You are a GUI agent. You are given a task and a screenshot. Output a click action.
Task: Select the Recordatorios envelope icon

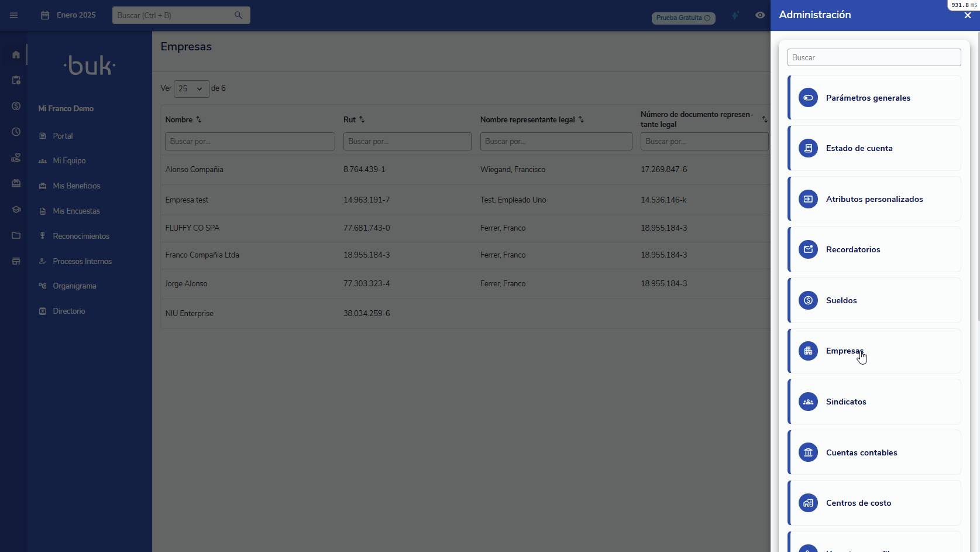tap(808, 250)
